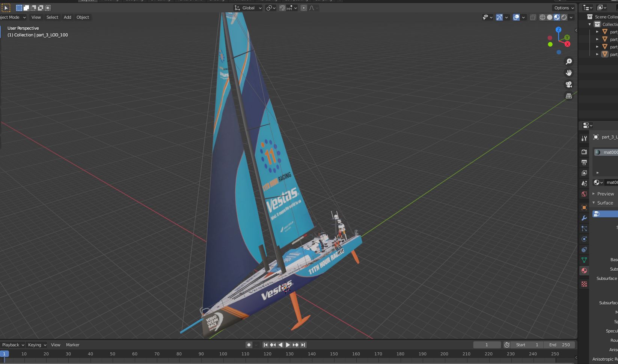Switch perspective/orthographic with grid icon

[x=569, y=96]
